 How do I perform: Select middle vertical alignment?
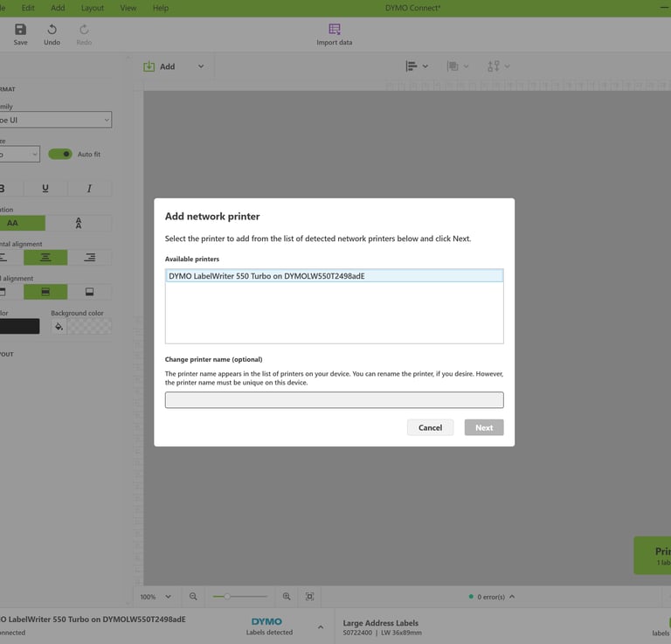tap(45, 292)
